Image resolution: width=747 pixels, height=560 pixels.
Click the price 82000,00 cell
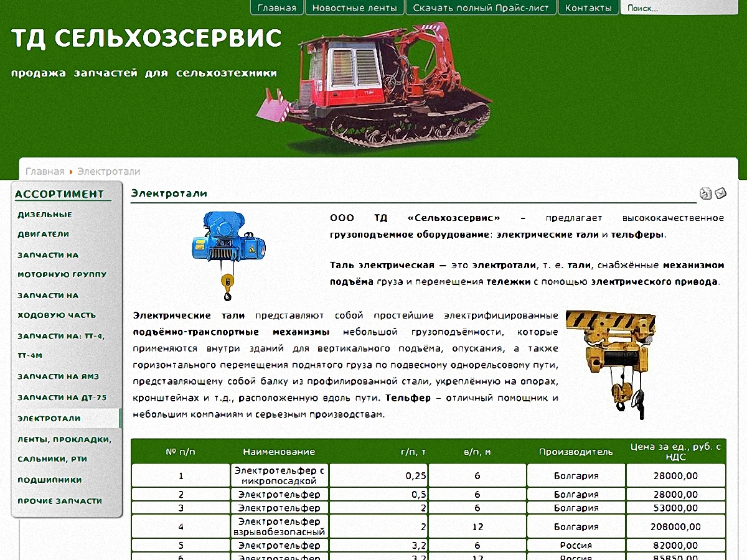tap(676, 545)
